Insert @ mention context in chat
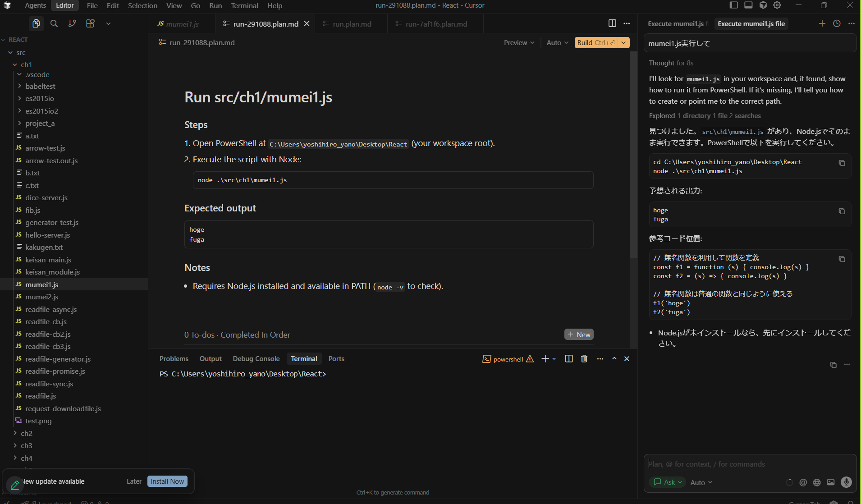Screen dimensions: 861x504 [x=803, y=482]
